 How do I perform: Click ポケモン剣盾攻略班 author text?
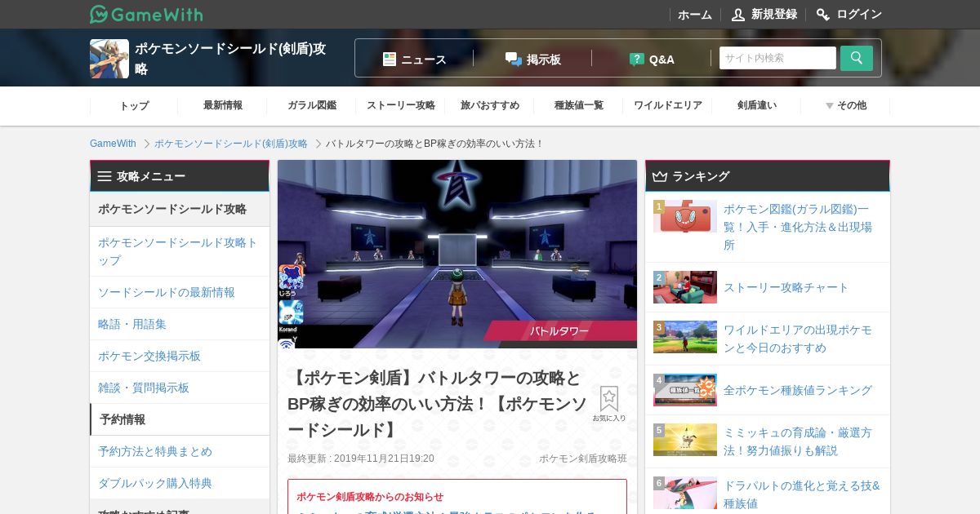click(x=583, y=459)
